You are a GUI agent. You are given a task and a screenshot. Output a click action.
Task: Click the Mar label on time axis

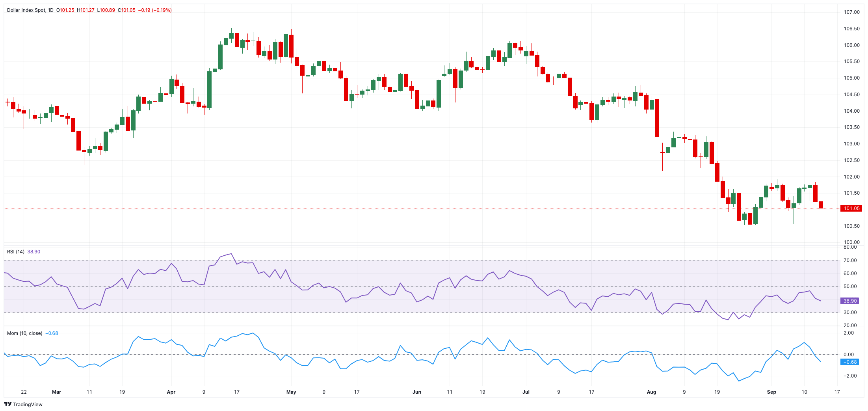57,392
